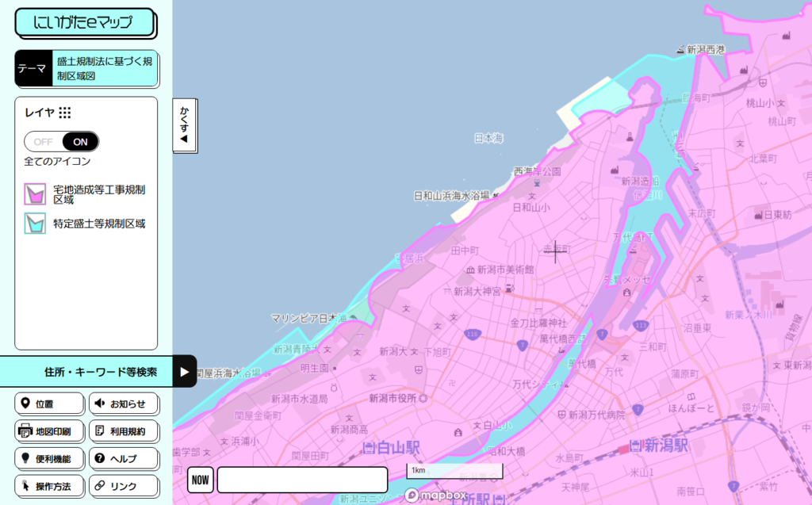
Task: Collapse side panel with かくす tab
Action: click(x=184, y=126)
